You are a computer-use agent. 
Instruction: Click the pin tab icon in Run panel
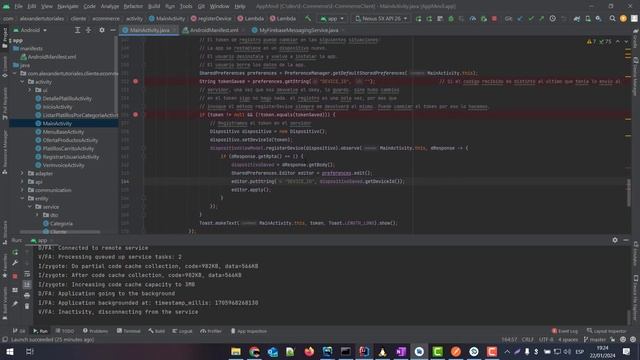coord(15,304)
